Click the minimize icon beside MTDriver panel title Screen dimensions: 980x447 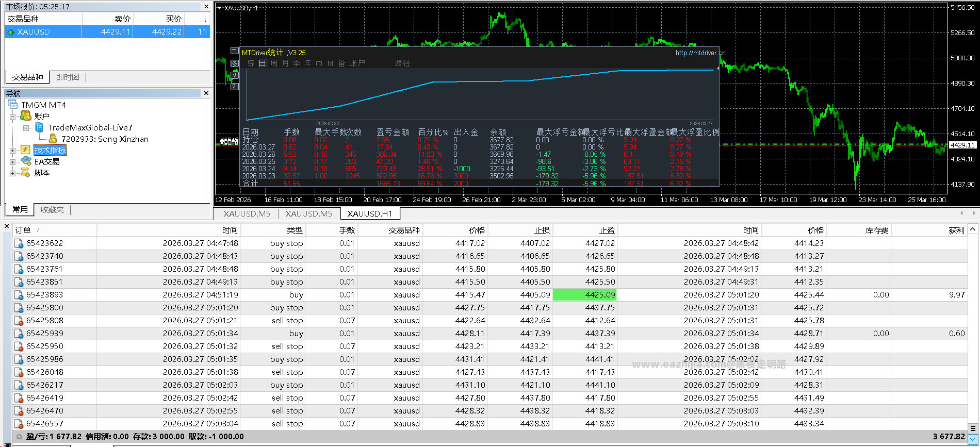[235, 51]
